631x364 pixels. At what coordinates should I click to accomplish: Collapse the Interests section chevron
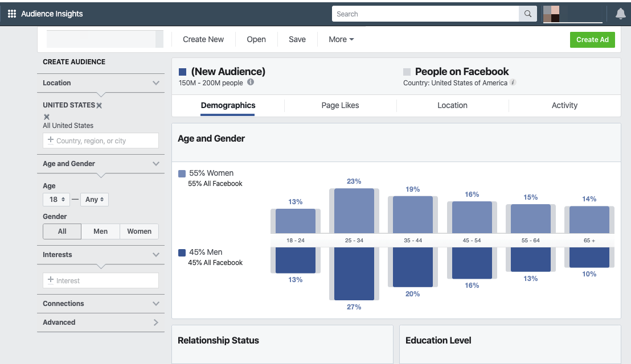[156, 255]
